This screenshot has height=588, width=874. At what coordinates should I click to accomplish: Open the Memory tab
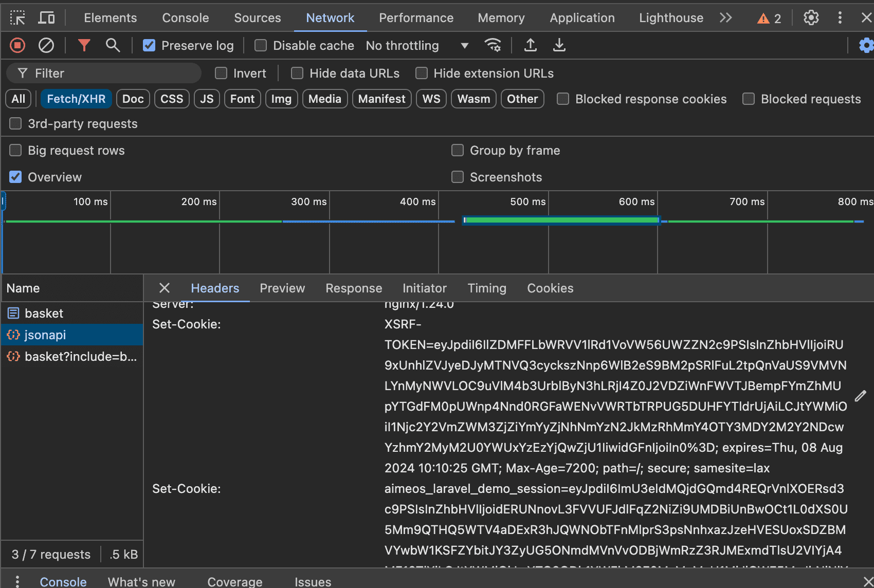(x=501, y=18)
